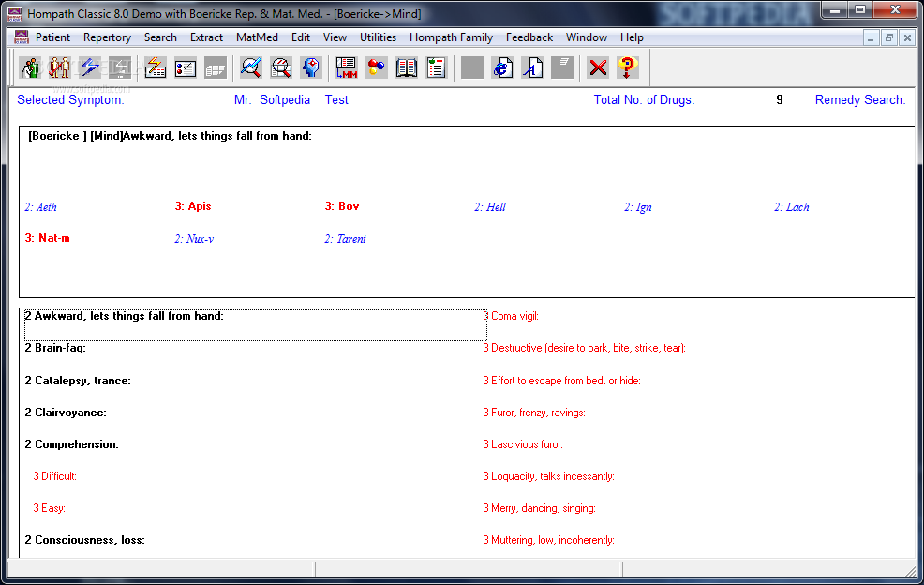Select sub-rubric 'Lascivious furor'

pos(523,444)
